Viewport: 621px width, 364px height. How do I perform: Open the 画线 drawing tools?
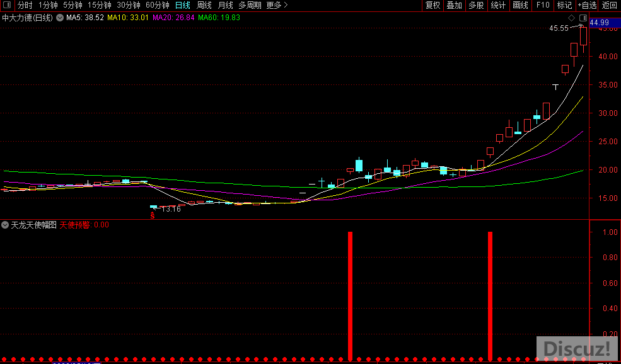520,5
